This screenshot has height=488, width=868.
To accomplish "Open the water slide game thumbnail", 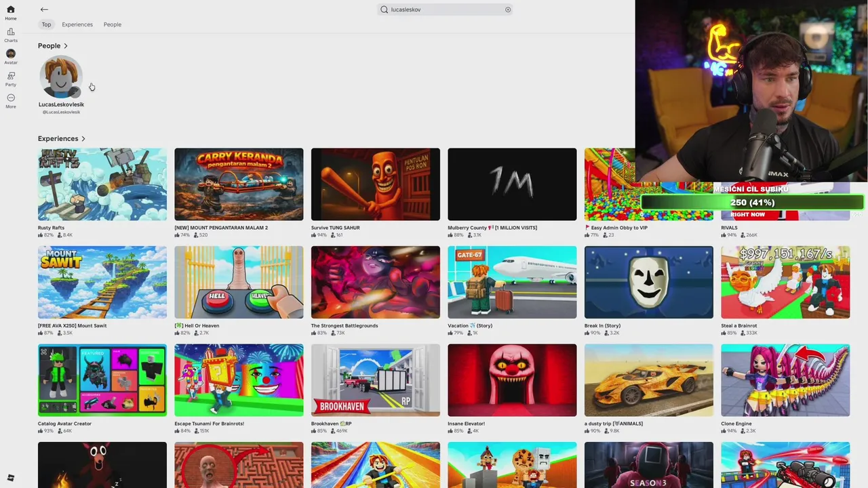I will pos(376,465).
